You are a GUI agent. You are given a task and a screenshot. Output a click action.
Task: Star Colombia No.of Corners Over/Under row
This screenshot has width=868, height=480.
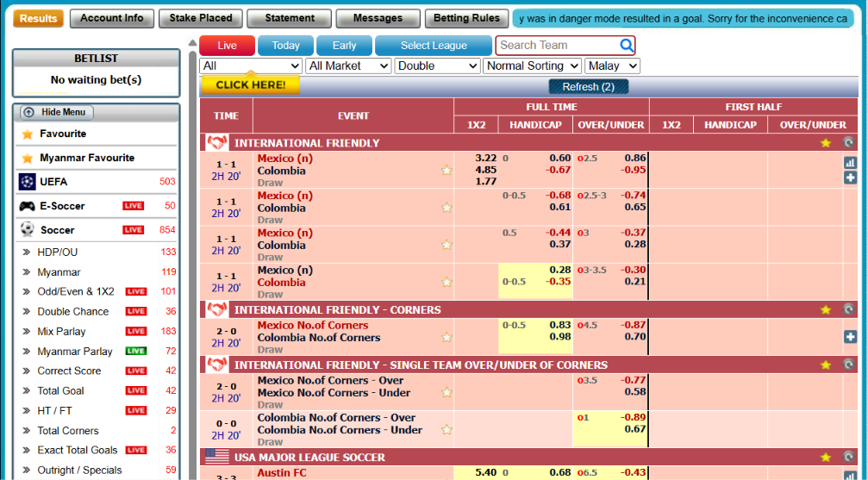[x=446, y=430]
